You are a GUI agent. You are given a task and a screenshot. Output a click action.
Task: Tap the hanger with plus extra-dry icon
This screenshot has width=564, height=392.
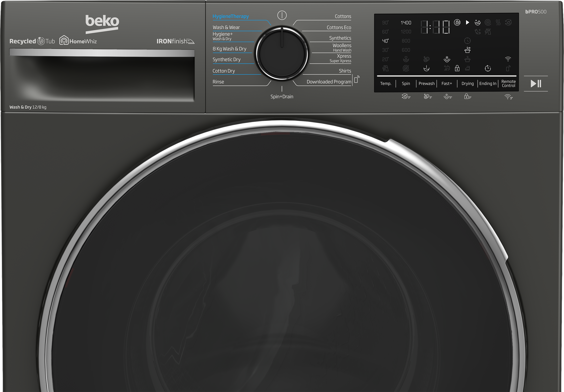pos(468,50)
